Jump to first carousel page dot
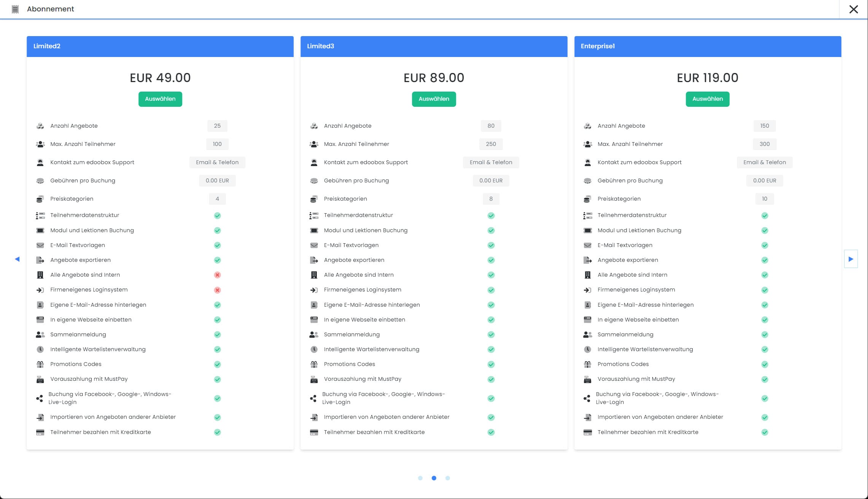The width and height of the screenshot is (868, 499). click(x=420, y=478)
